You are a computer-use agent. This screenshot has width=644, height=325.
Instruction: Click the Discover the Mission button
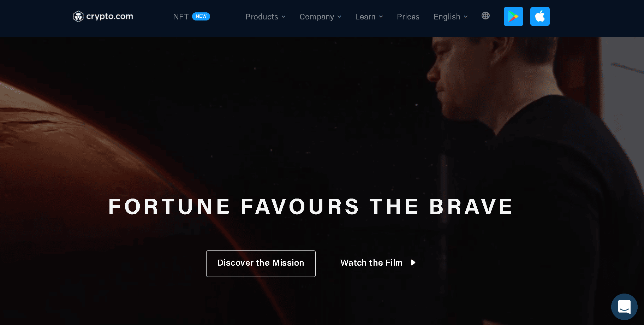(x=261, y=264)
